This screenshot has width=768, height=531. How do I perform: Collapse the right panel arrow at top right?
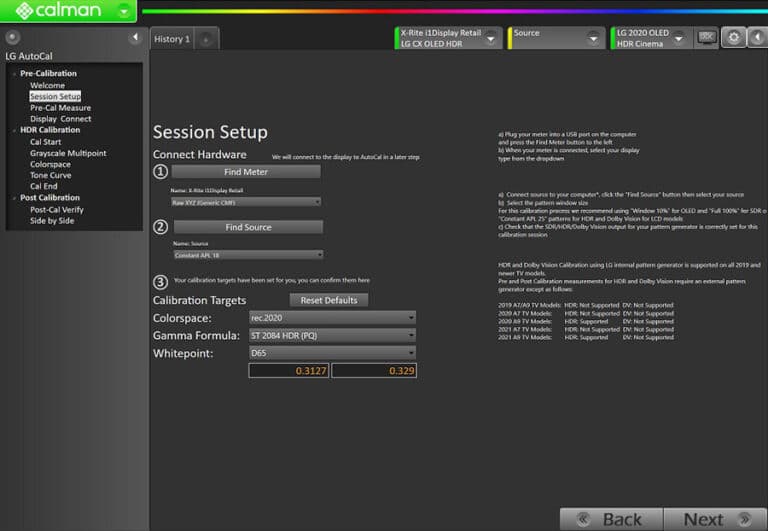click(x=757, y=37)
